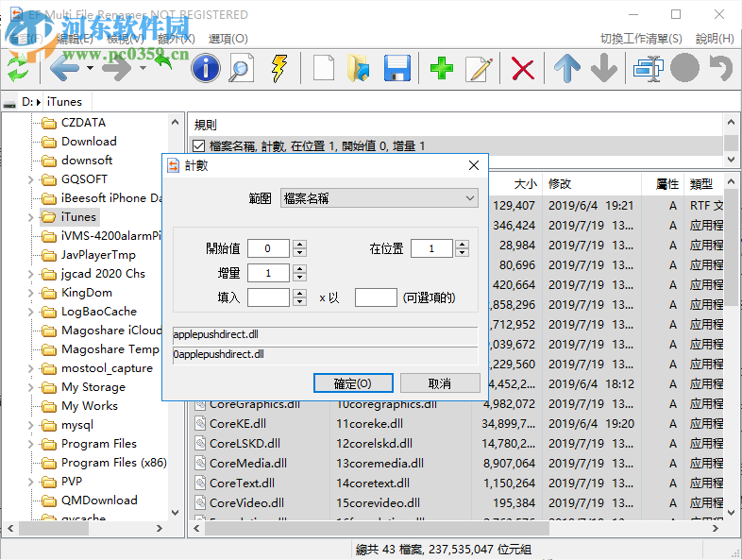Viewport: 742px width, 560px height.
Task: Click the 增量 input field
Action: (x=268, y=273)
